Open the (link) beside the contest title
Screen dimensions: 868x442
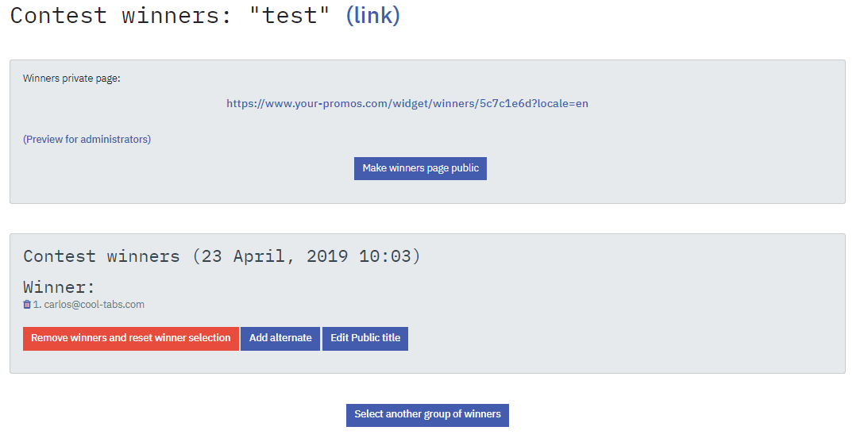click(372, 15)
